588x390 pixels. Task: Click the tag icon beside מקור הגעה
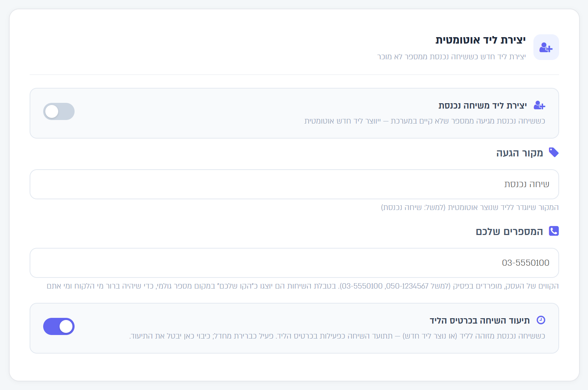(x=554, y=152)
